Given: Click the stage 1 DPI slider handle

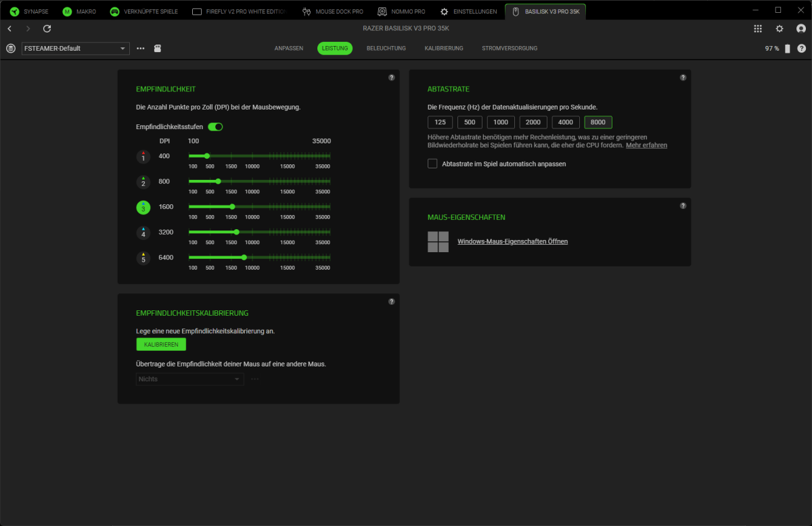Looking at the screenshot, I should [207, 156].
